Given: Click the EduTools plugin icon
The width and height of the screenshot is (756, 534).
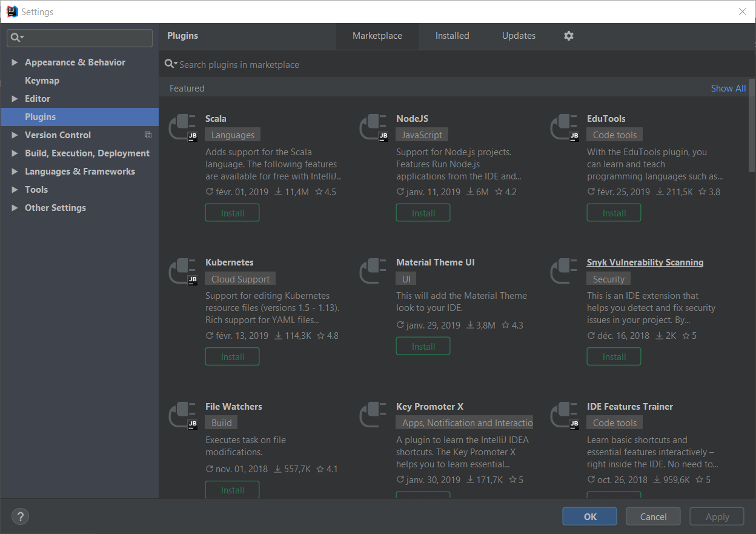Looking at the screenshot, I should [565, 128].
